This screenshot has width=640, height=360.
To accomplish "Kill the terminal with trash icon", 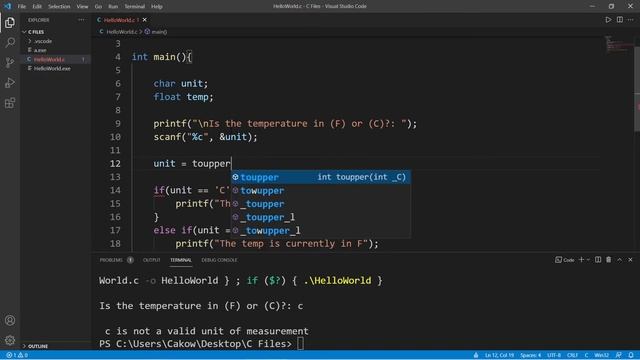I will 609,260.
